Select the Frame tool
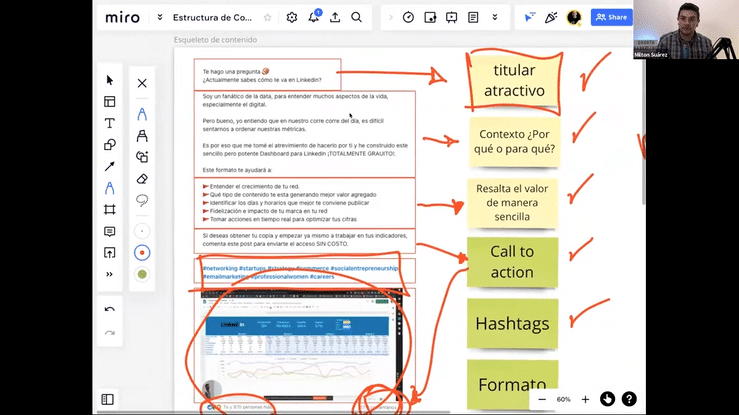The width and height of the screenshot is (739, 415). (110, 210)
